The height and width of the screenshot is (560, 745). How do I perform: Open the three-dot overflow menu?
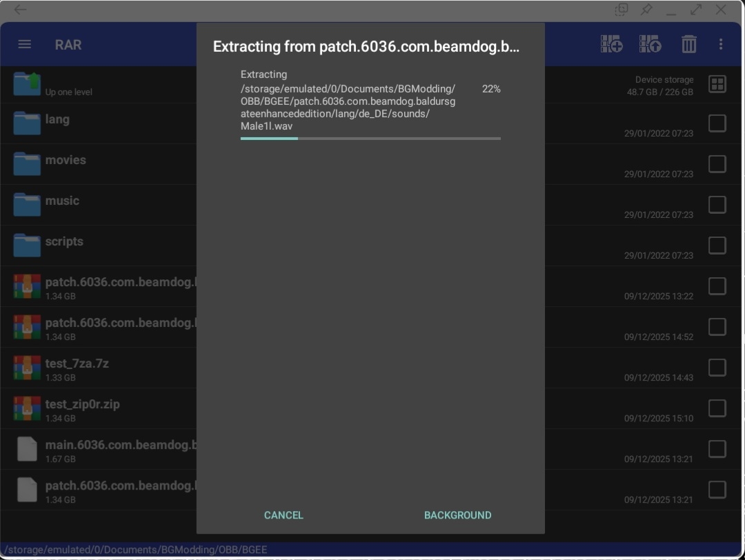pyautogui.click(x=721, y=45)
